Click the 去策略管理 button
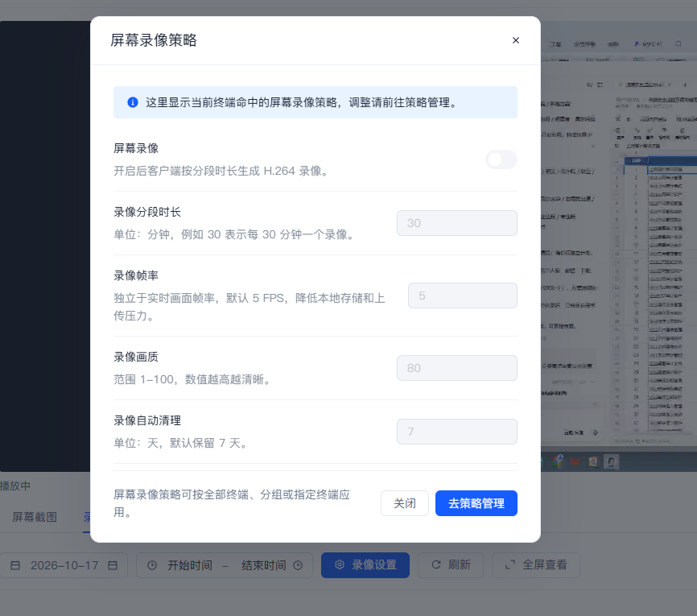 pos(476,503)
